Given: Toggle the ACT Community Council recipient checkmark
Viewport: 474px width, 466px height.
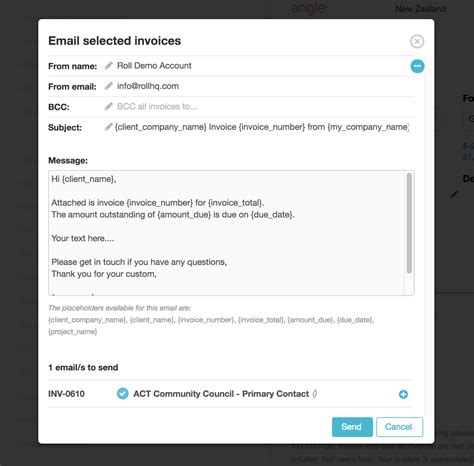Looking at the screenshot, I should click(x=123, y=394).
